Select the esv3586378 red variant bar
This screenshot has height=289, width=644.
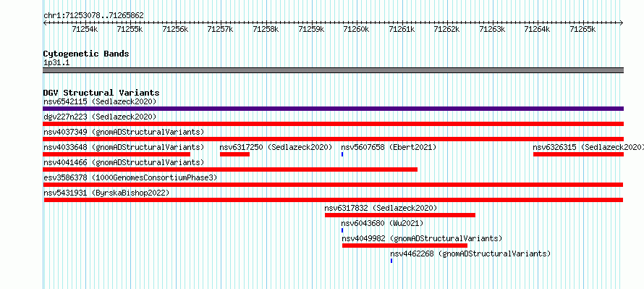[x=333, y=185]
